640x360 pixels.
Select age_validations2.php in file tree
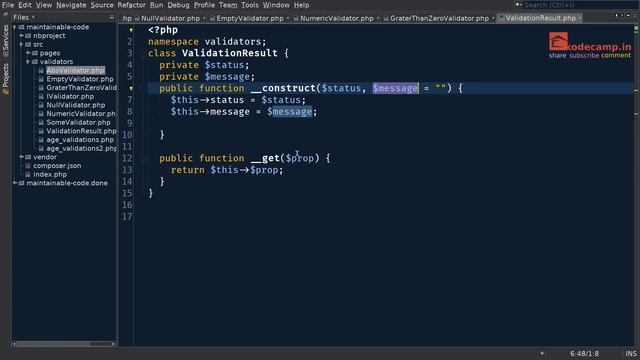click(81, 148)
